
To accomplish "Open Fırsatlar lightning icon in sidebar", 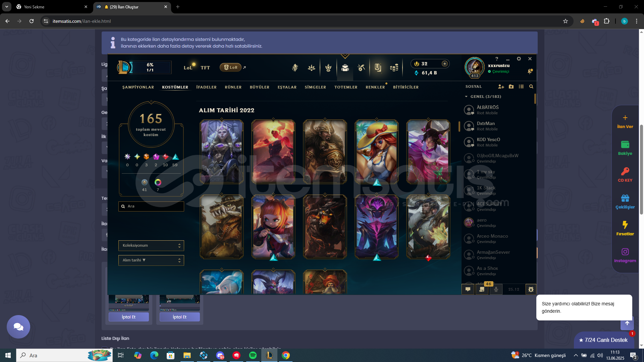I will (625, 228).
